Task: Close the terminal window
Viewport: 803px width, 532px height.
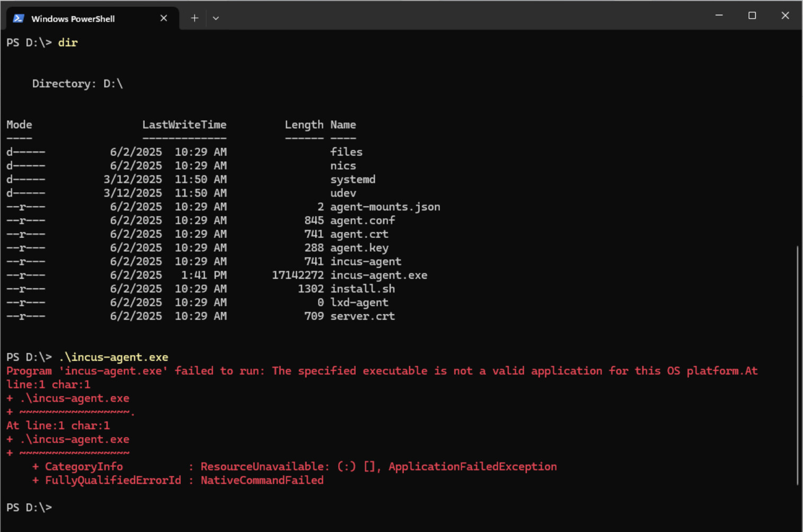Action: click(x=785, y=15)
